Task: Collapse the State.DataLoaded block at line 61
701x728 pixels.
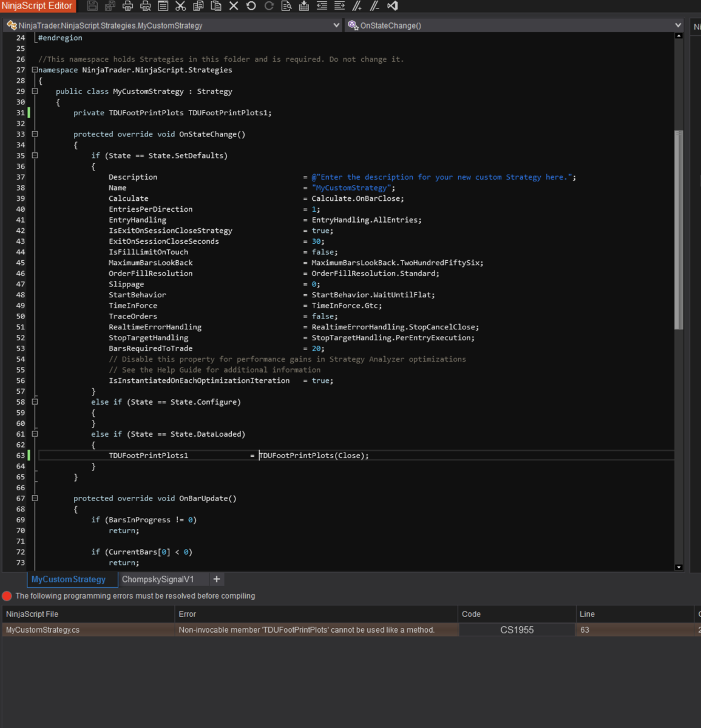Action: tap(35, 434)
